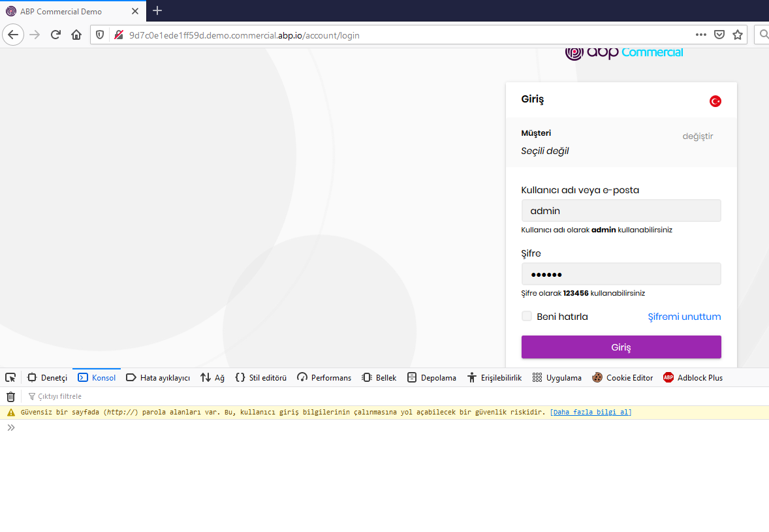This screenshot has height=532, width=769.
Task: Click the browser reload button
Action: [x=55, y=35]
